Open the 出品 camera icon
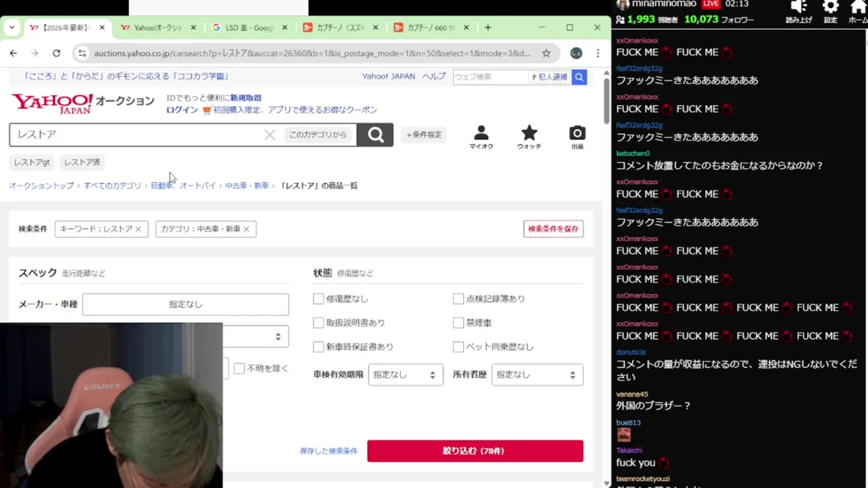This screenshot has width=868, height=488. point(577,137)
